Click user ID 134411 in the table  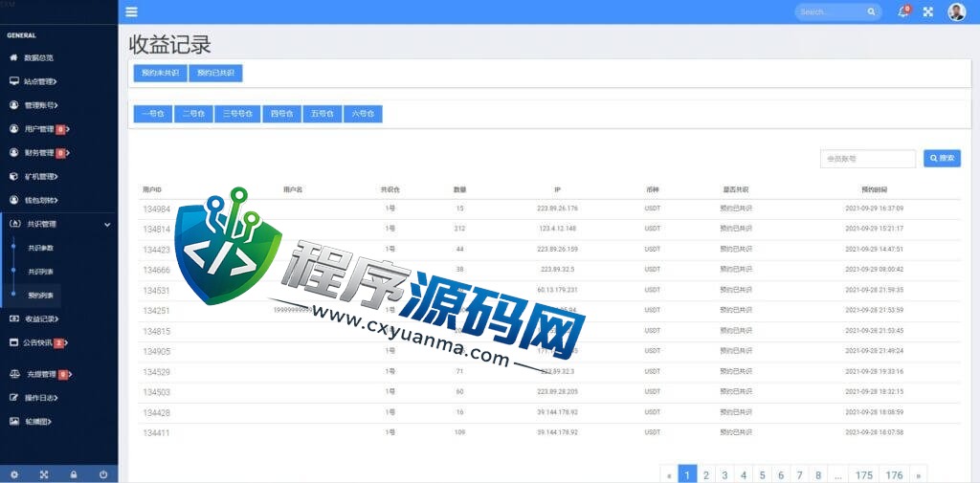click(156, 433)
